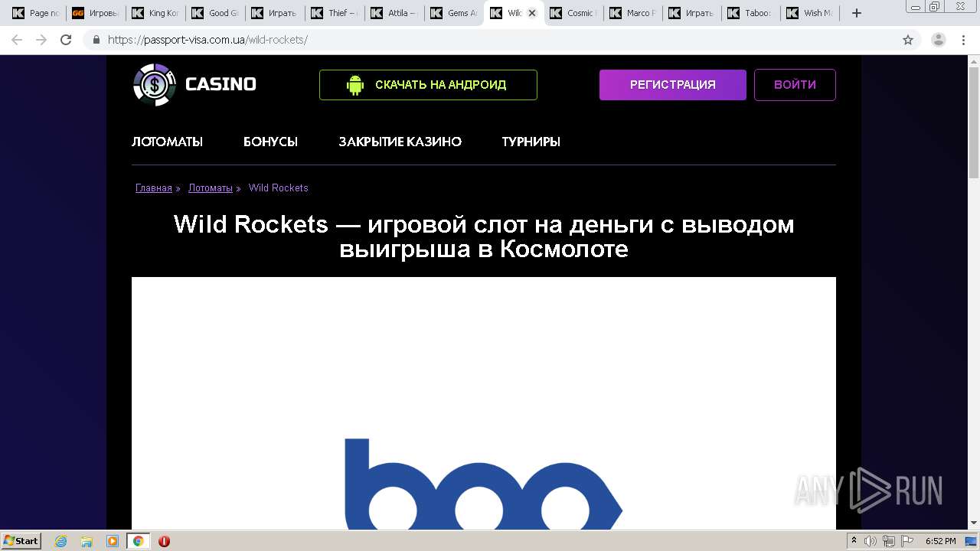The height and width of the screenshot is (551, 980).
Task: Switch to the Игровы GG tab
Action: [x=95, y=13]
